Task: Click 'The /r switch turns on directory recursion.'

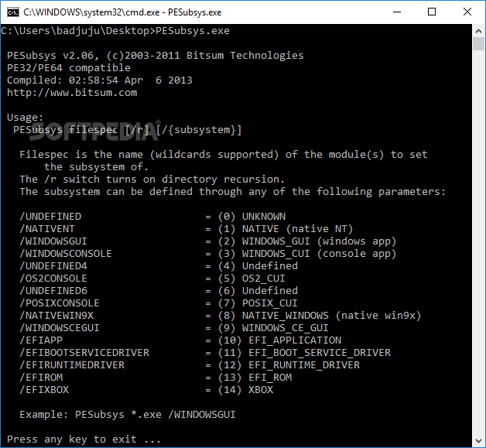Action: pos(152,180)
